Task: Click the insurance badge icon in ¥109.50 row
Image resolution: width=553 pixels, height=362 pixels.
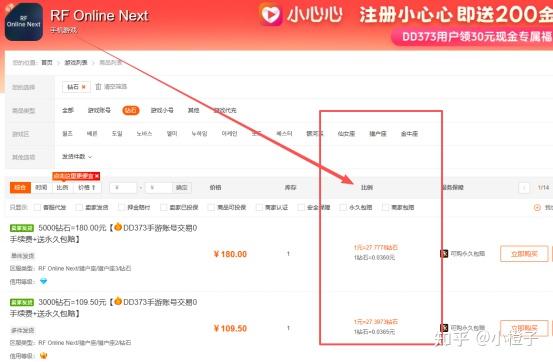Action: pyautogui.click(x=444, y=327)
